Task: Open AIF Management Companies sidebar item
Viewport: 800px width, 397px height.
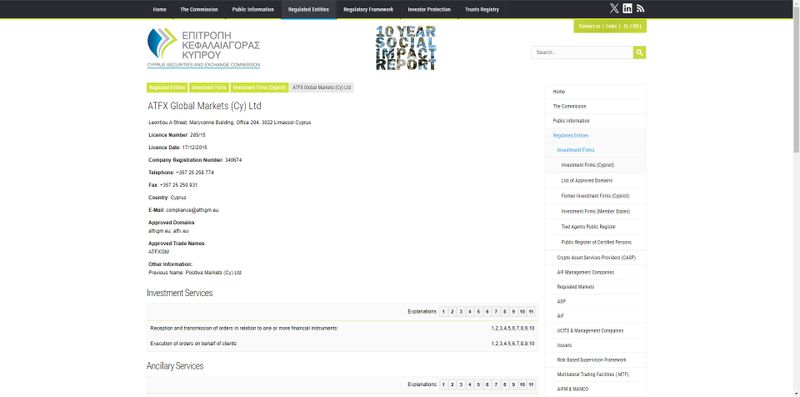Action: click(595, 272)
